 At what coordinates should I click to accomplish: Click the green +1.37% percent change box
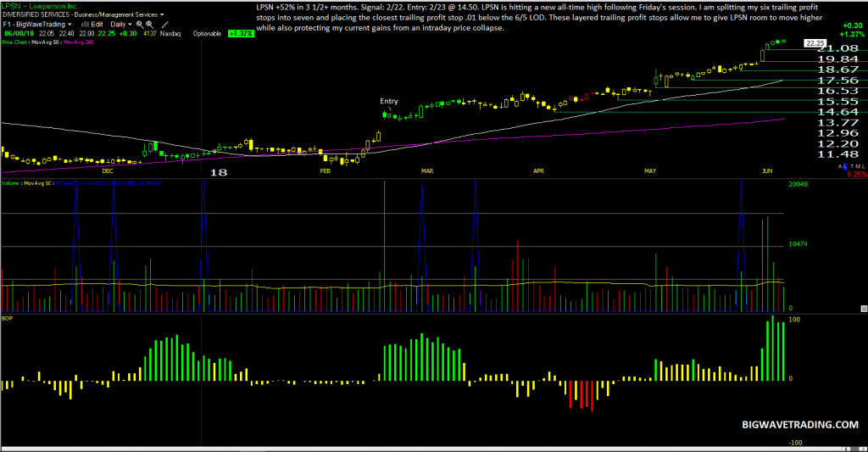[x=241, y=34]
